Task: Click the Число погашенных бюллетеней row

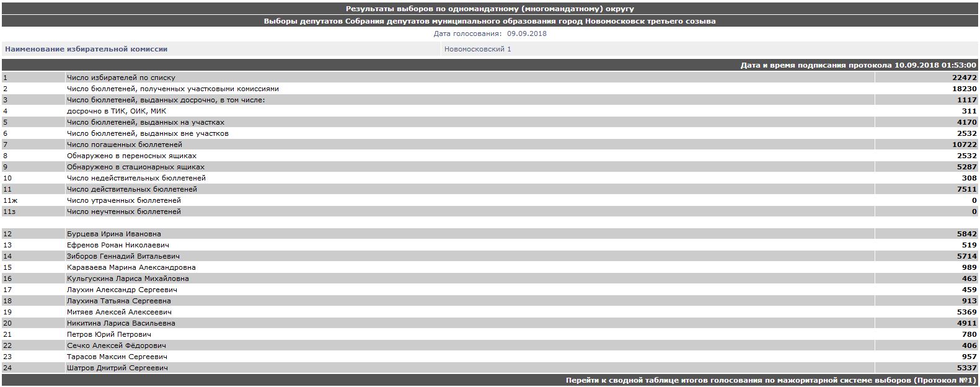Action: click(124, 145)
